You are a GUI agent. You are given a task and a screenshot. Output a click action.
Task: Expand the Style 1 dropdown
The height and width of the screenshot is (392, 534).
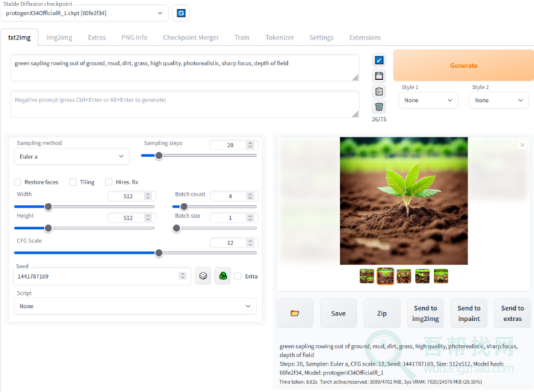(428, 100)
